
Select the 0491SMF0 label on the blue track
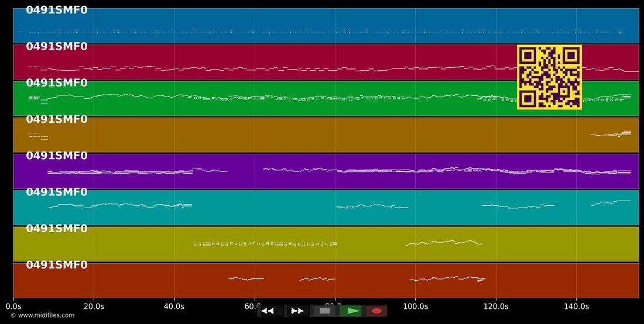[57, 11]
